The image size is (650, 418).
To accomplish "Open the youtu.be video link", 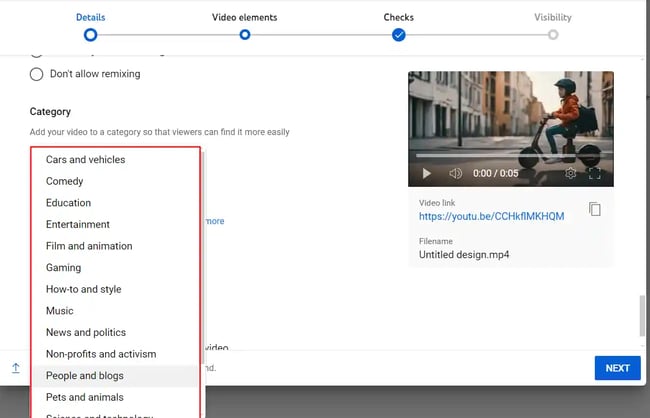I will 491,216.
